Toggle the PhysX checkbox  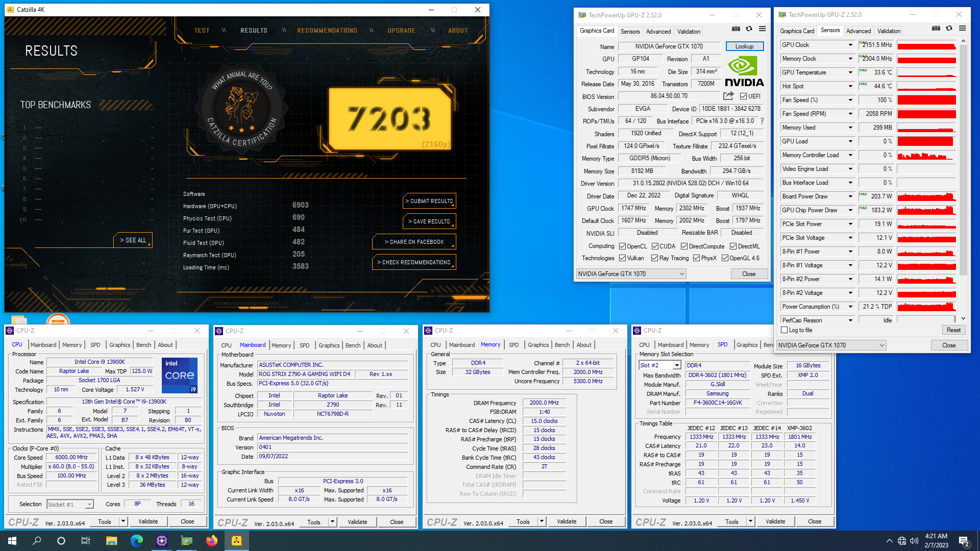point(696,258)
